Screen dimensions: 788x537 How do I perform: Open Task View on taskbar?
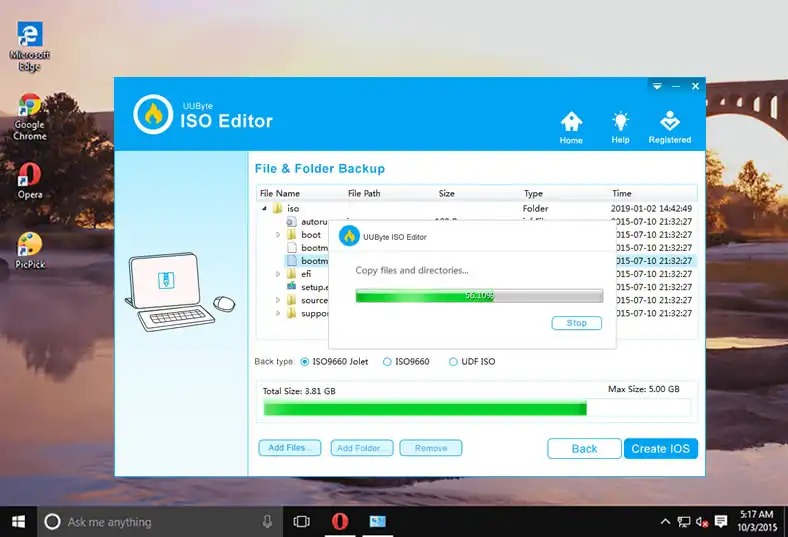302,522
